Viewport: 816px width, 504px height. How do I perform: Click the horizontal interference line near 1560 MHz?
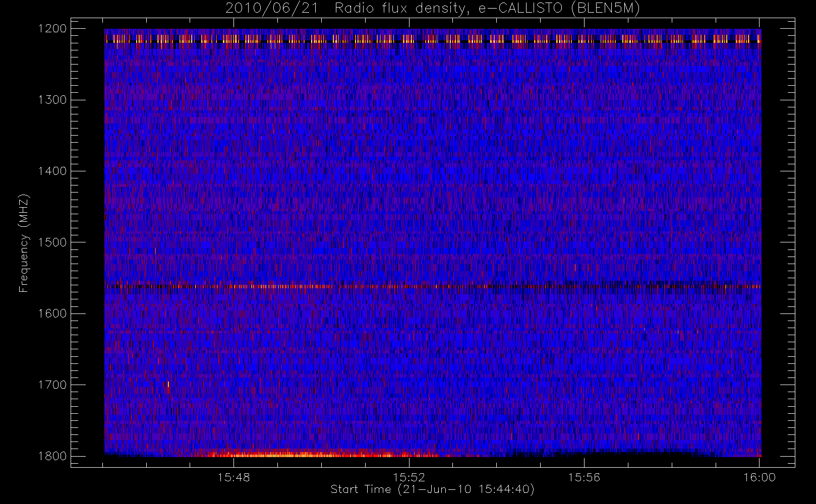point(433,286)
